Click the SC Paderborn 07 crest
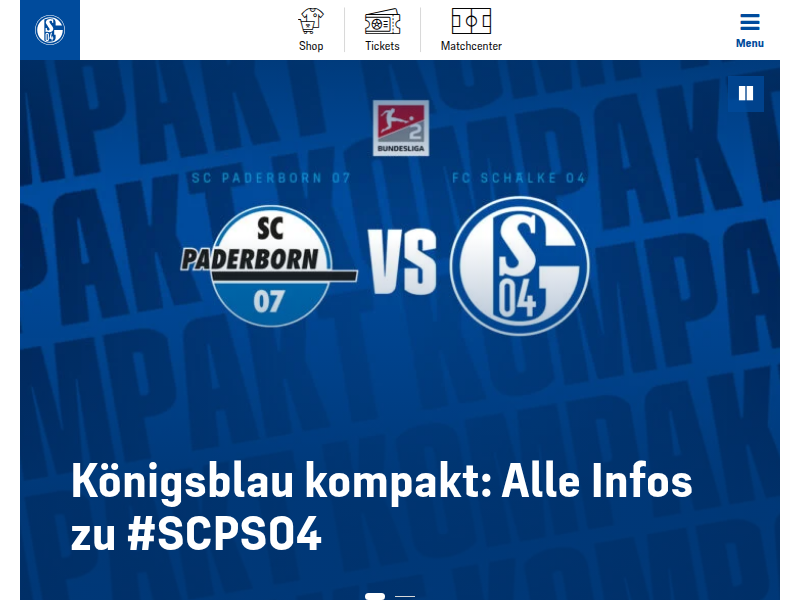This screenshot has height=600, width=800. point(269,266)
